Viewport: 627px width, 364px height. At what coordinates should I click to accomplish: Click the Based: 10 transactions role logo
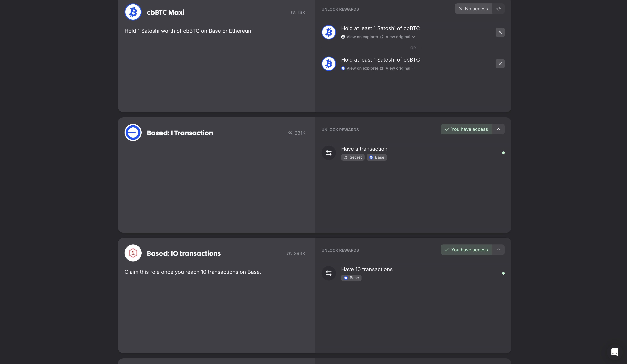pyautogui.click(x=133, y=253)
